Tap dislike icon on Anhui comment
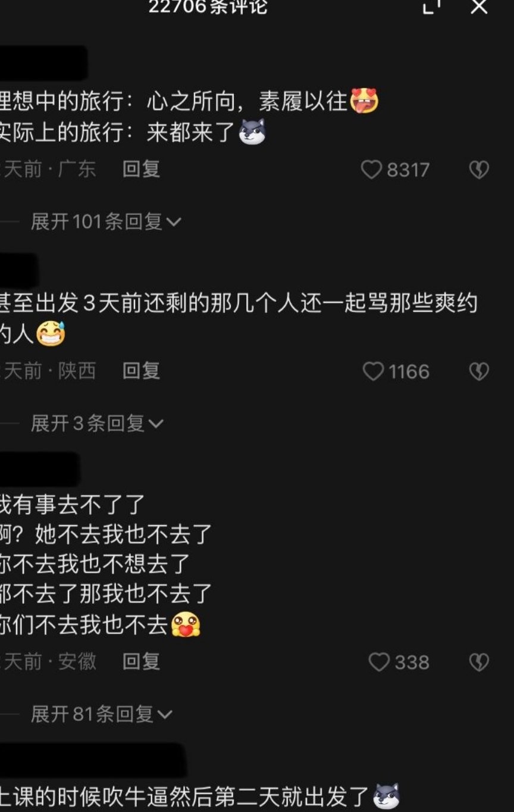The height and width of the screenshot is (812, 514). tap(479, 662)
